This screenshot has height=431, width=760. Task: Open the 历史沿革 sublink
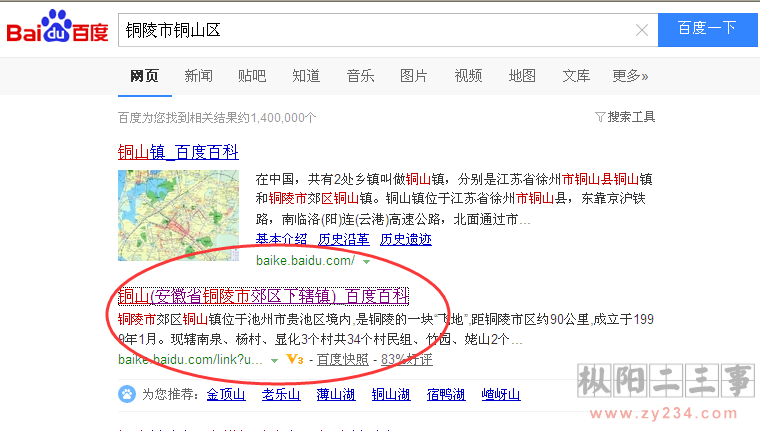[344, 239]
